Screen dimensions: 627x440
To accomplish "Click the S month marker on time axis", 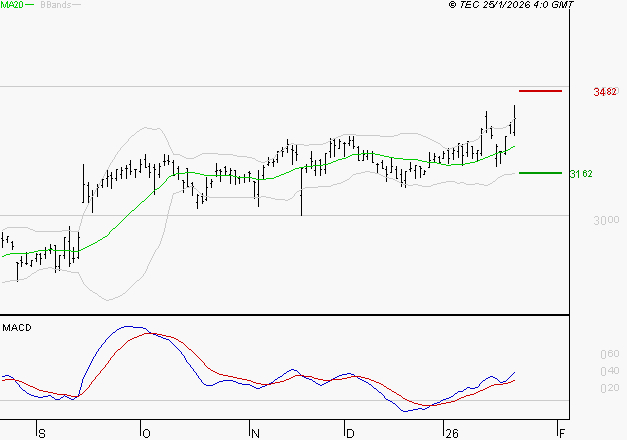I will [42, 434].
